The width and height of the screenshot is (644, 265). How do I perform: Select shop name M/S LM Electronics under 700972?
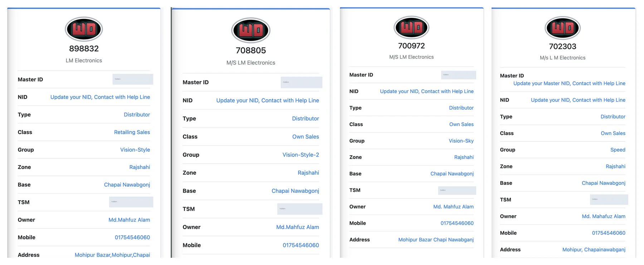coord(411,57)
